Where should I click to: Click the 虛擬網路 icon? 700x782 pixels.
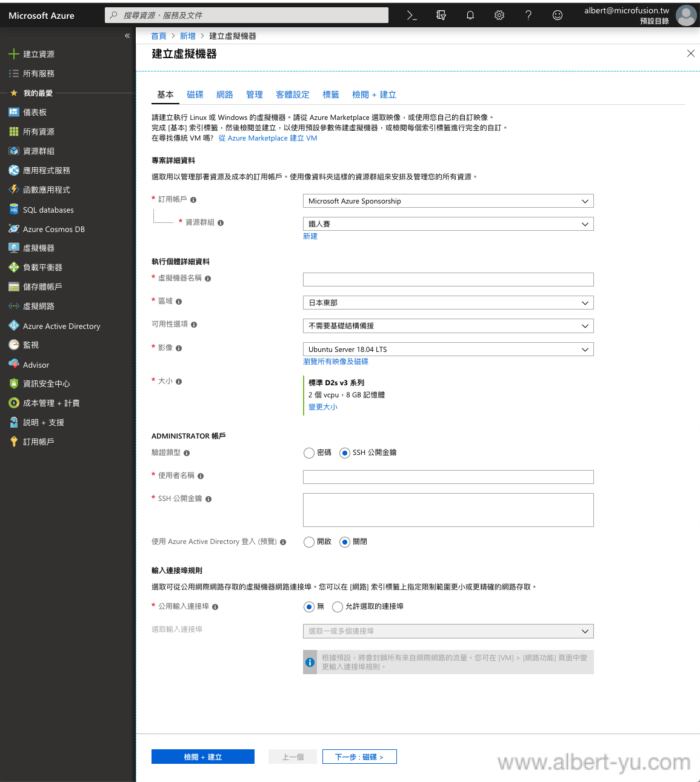click(14, 306)
